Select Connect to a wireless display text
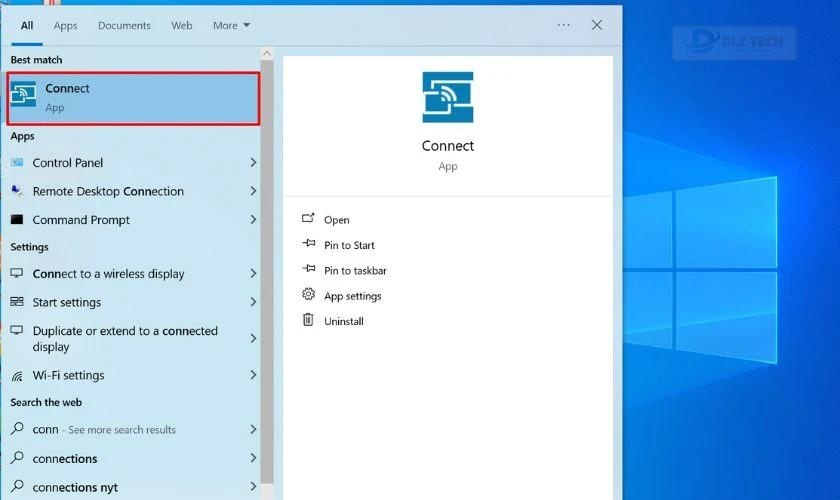Viewport: 840px width, 500px height. pyautogui.click(x=108, y=274)
